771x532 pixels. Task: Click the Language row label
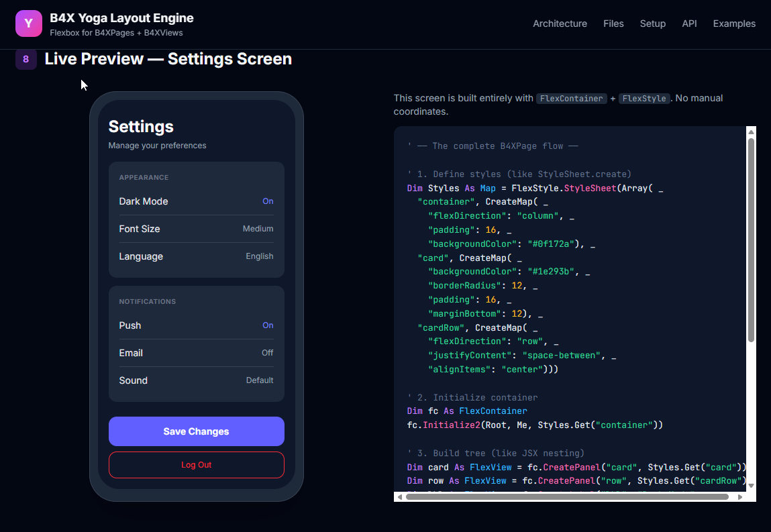[x=141, y=256]
